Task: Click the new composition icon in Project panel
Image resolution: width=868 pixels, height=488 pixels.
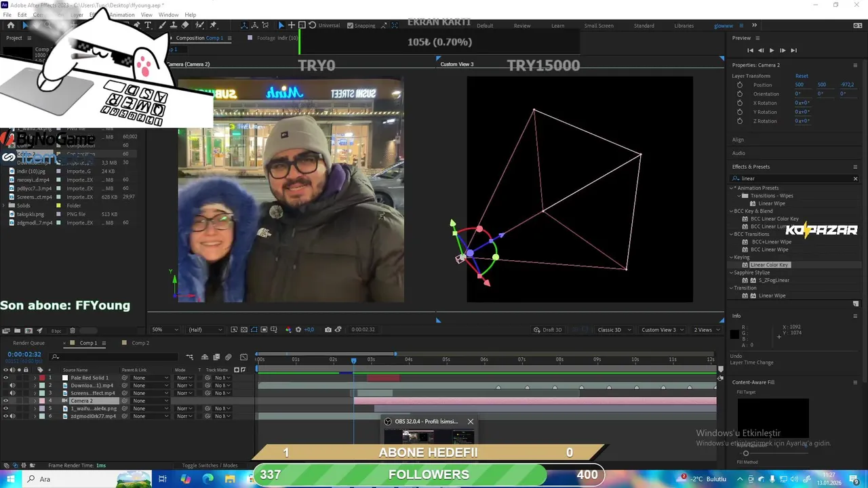Action: pyautogui.click(x=28, y=331)
